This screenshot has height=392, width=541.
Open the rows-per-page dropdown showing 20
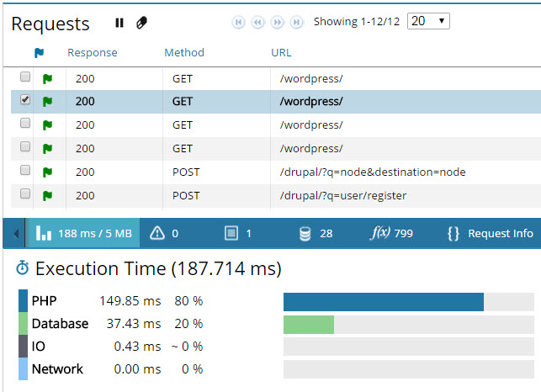click(x=427, y=21)
